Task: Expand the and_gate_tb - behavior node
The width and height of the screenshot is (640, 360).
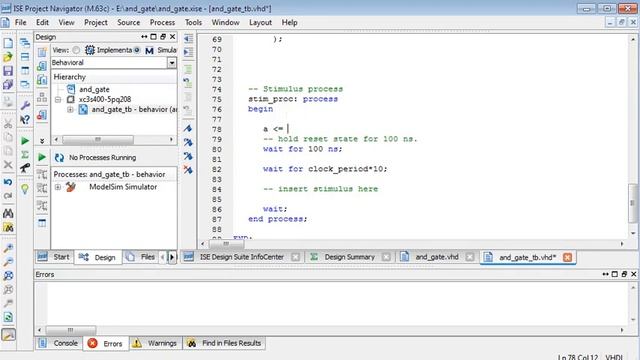Action: pos(70,109)
